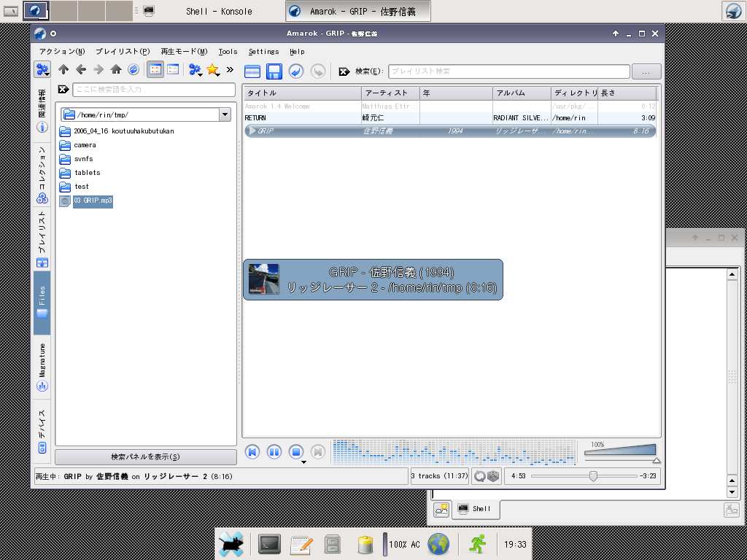The image size is (747, 560).
Task: Open the アクション menu
Action: click(62, 52)
